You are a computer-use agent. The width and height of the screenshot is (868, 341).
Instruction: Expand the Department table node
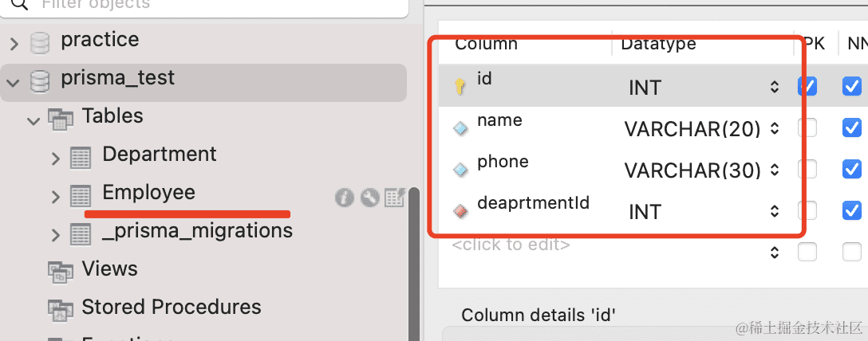click(55, 159)
